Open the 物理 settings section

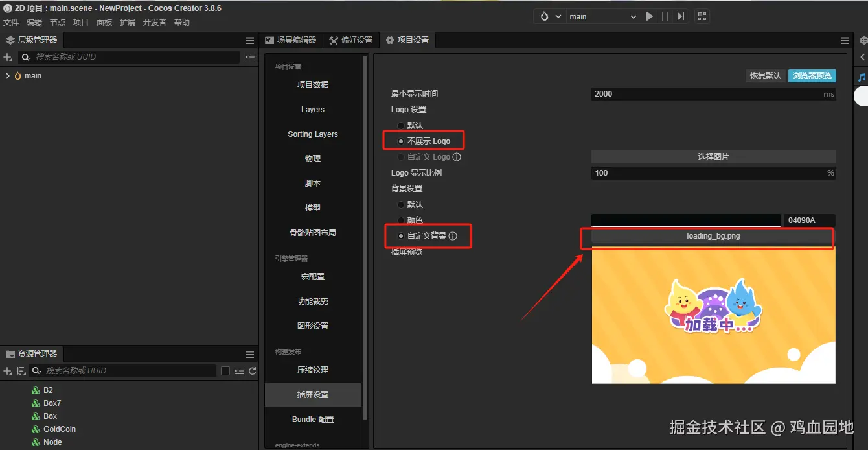(x=313, y=159)
